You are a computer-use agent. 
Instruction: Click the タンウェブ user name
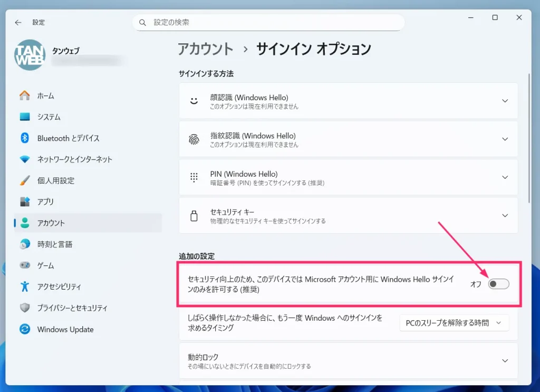click(x=66, y=51)
